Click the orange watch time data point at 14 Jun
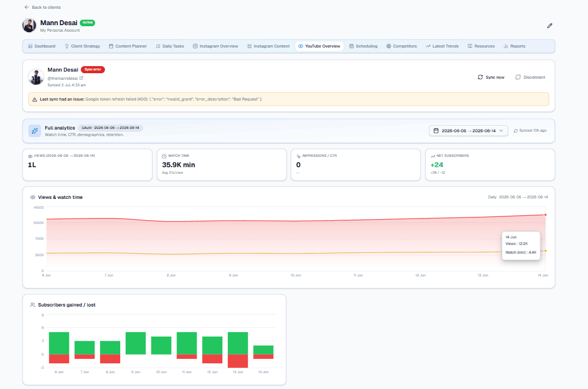 [x=545, y=251]
